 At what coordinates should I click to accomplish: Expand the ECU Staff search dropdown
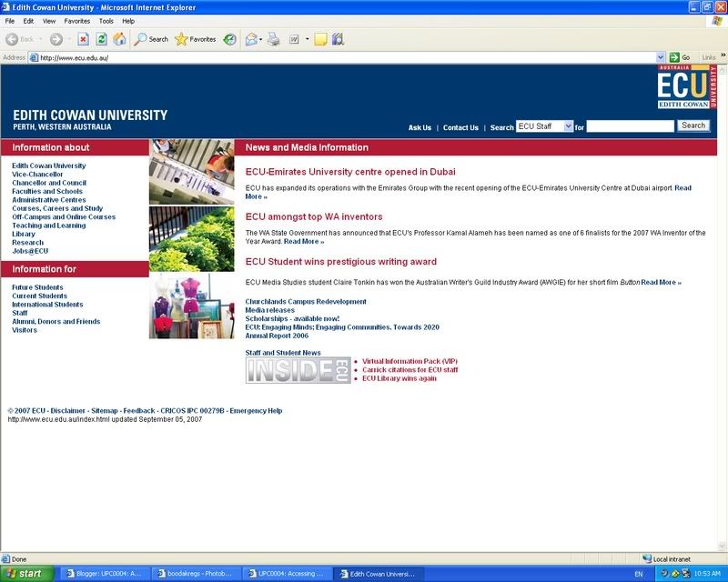click(568, 126)
